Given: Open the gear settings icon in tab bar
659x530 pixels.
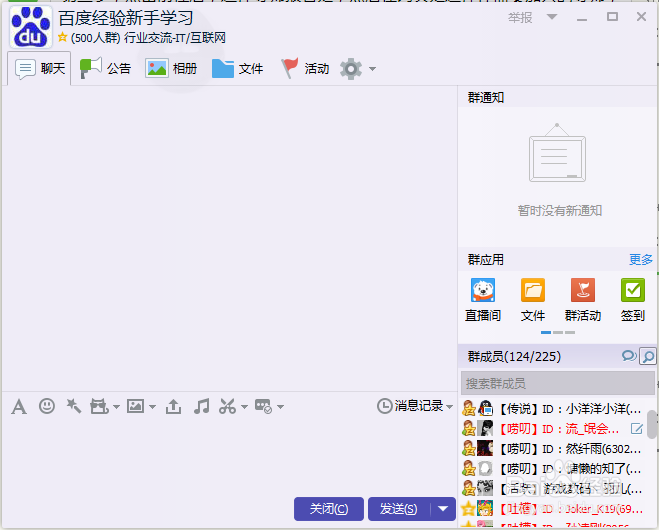Looking at the screenshot, I should [351, 69].
